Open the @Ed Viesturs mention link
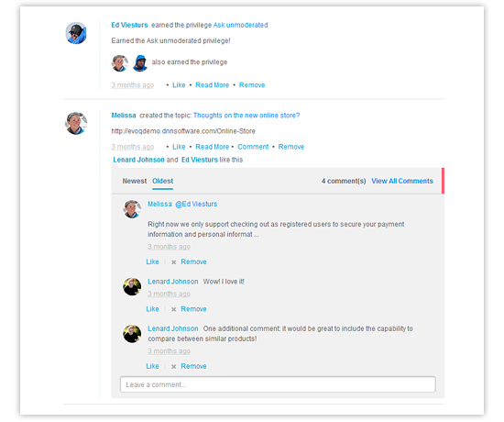Screen dimensions: 504x422 tap(196, 204)
